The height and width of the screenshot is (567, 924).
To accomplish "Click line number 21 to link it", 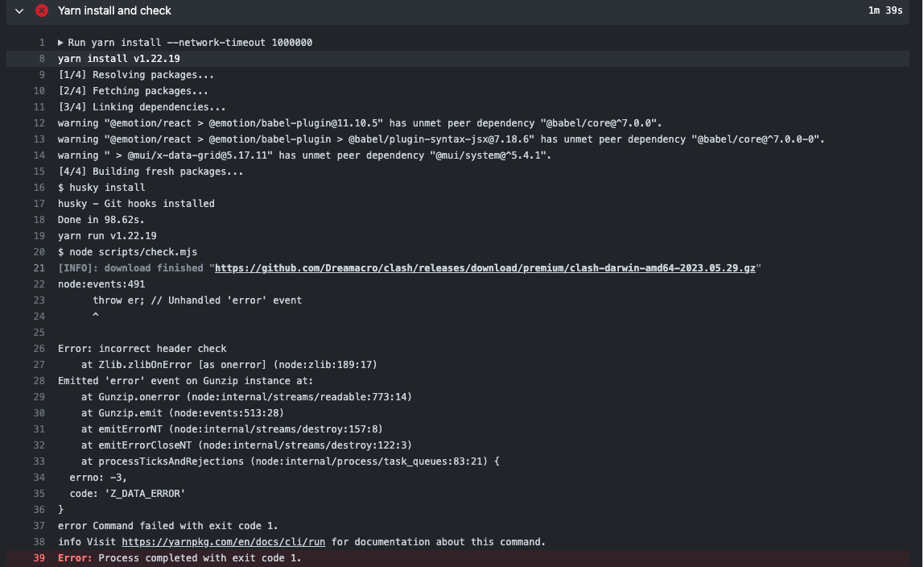I will [39, 267].
